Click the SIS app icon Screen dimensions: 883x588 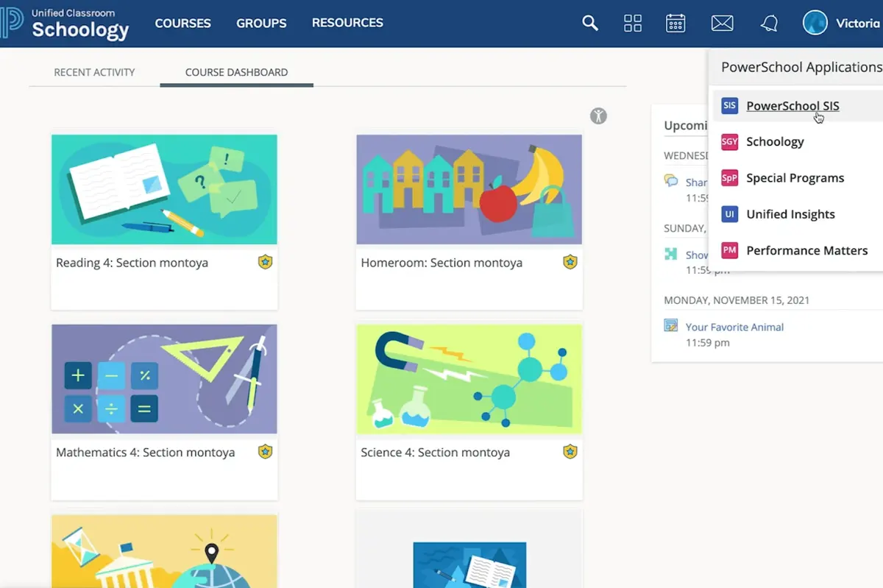729,105
